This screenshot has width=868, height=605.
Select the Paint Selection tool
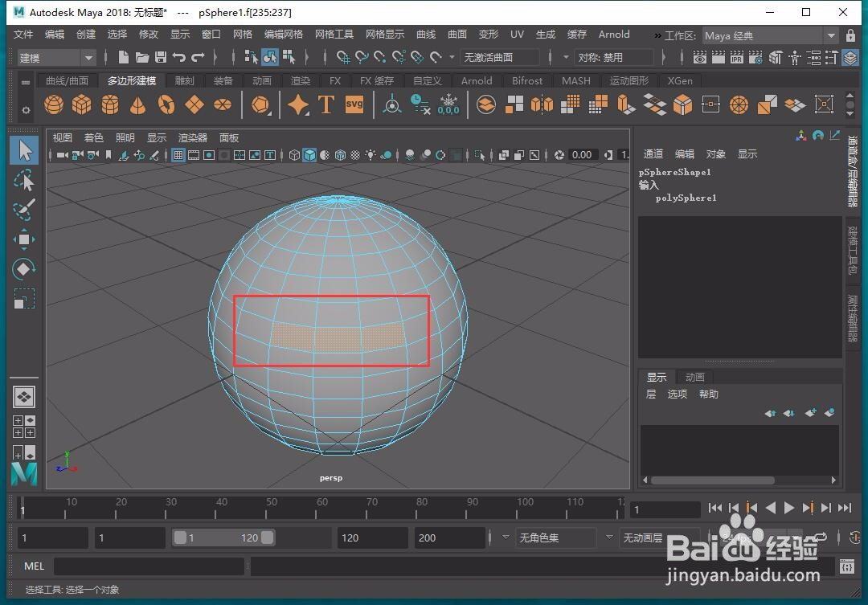coord(24,210)
